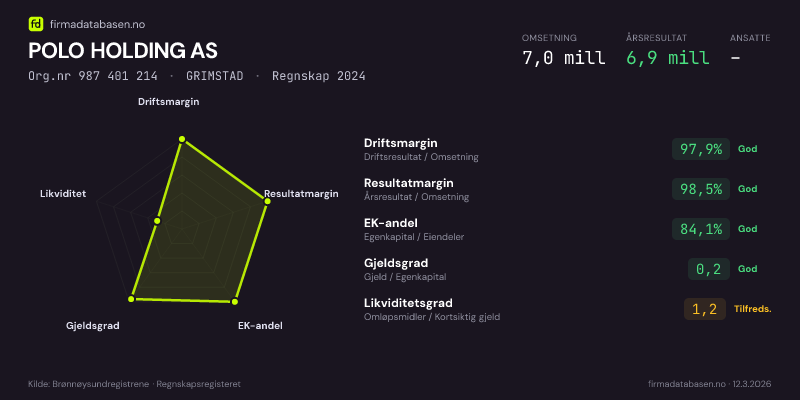800x400 pixels.
Task: Click the Tilfreds. rating label
Action: click(753, 309)
